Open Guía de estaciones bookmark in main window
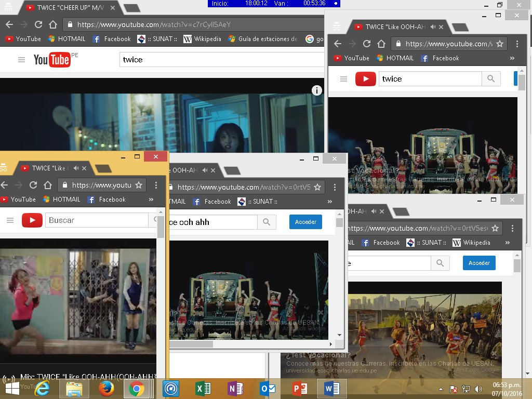 263,38
